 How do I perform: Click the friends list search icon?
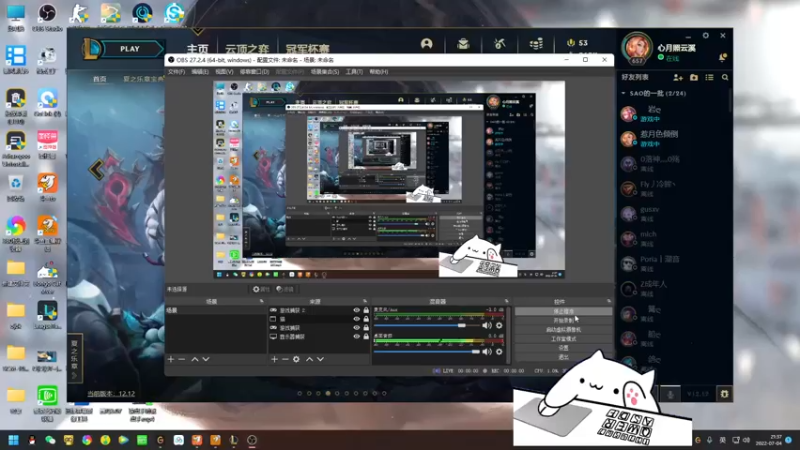725,78
